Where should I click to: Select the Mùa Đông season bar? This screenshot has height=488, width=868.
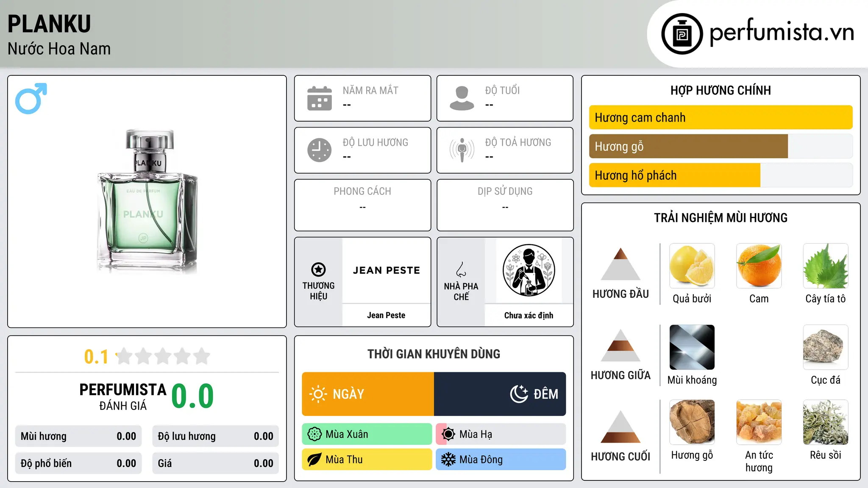coord(501,460)
